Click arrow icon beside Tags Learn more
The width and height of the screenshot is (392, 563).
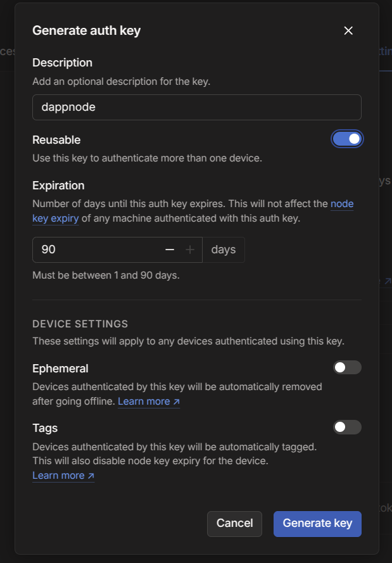pos(91,476)
